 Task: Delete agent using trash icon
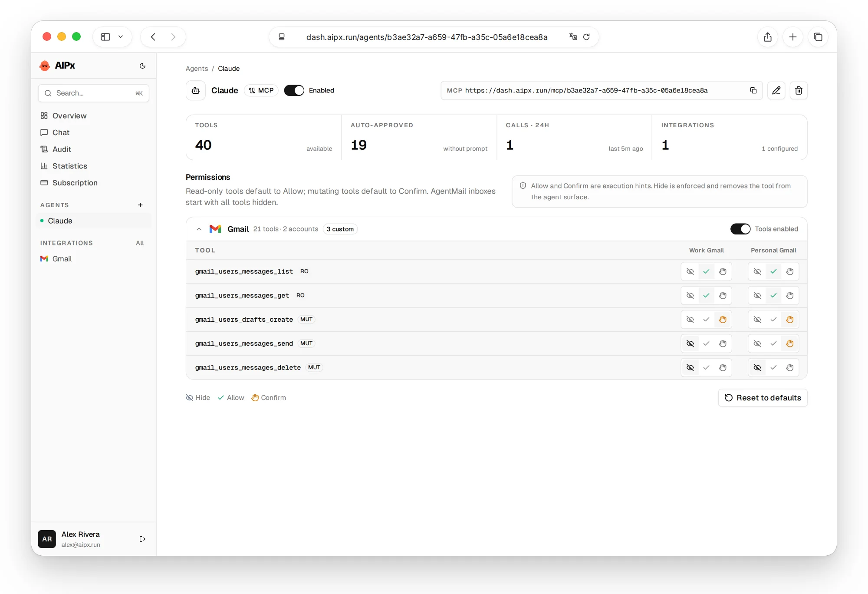click(799, 90)
